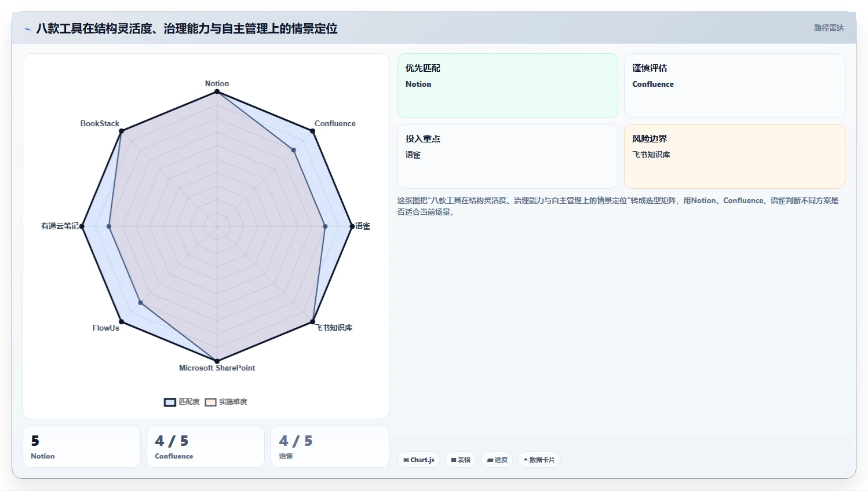Click the 数据卡片 tag chip
The height and width of the screenshot is (491, 868).
coord(539,460)
